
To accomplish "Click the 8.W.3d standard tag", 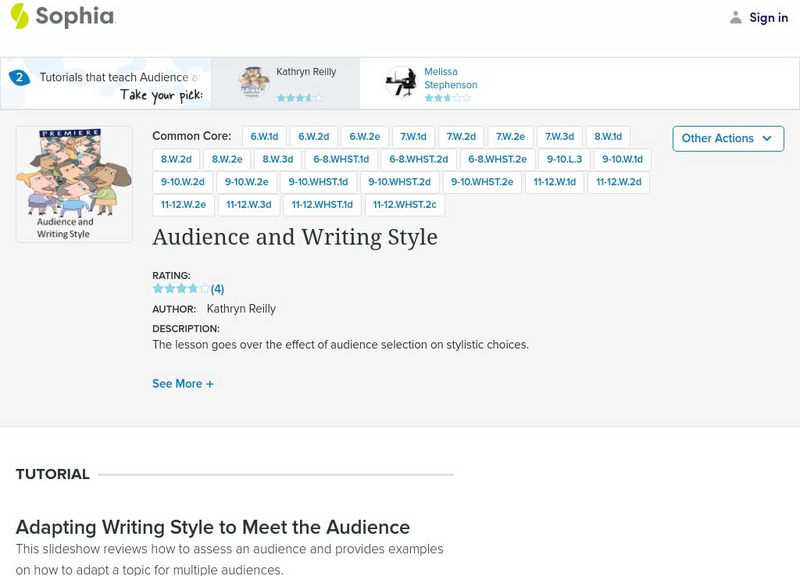I will tap(278, 160).
